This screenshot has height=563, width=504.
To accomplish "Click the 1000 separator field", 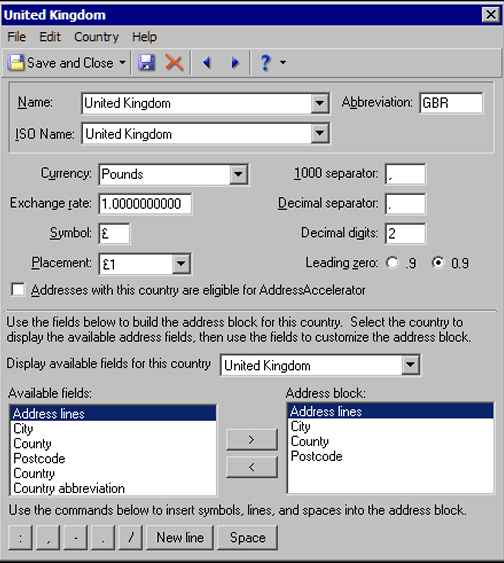I will (x=405, y=174).
